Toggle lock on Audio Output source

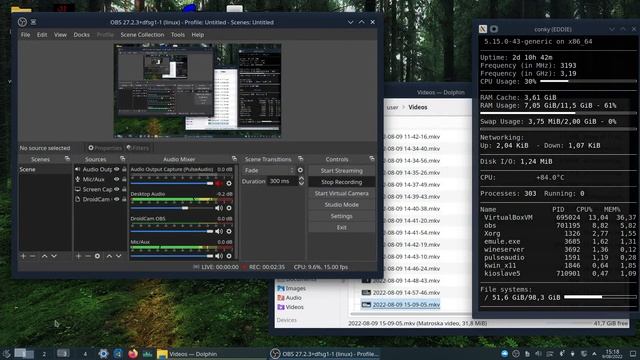[x=124, y=169]
